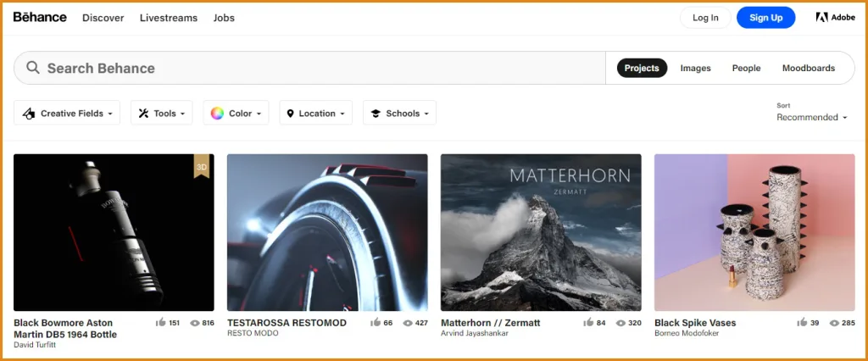Click views eye icon for TESTAROSSA RESTOMOD
The image size is (868, 361).
point(408,323)
